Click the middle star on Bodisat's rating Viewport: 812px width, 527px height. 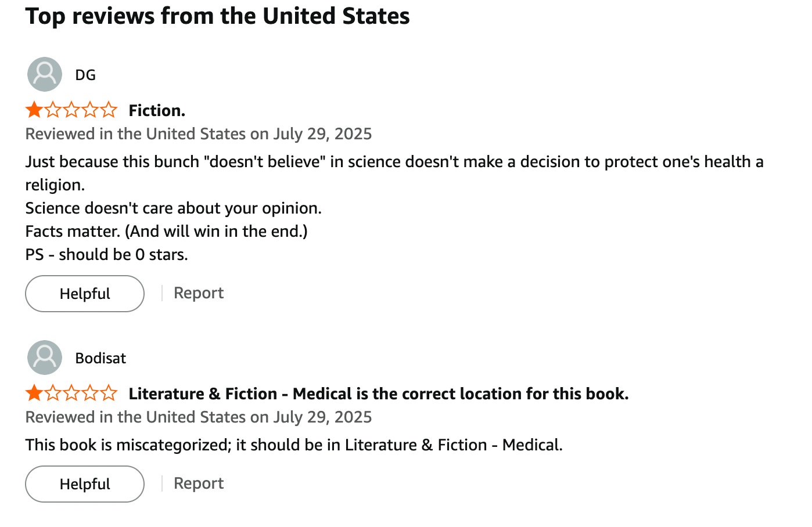tap(71, 393)
